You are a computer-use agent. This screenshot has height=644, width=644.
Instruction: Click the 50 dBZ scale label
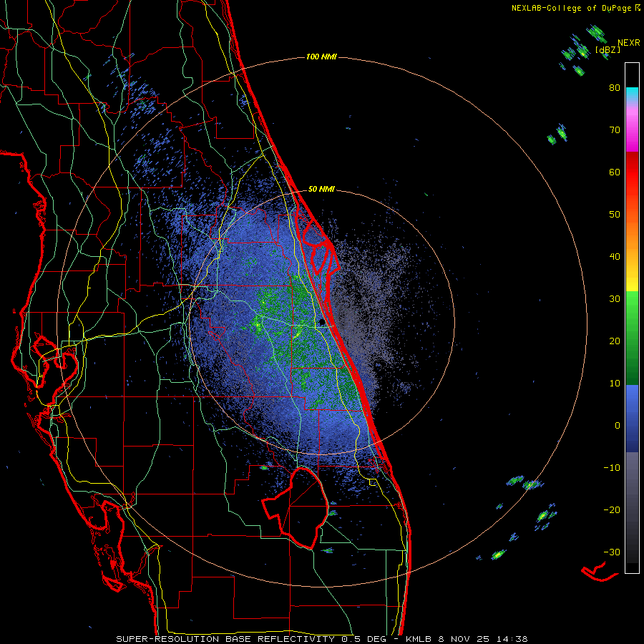coord(615,215)
